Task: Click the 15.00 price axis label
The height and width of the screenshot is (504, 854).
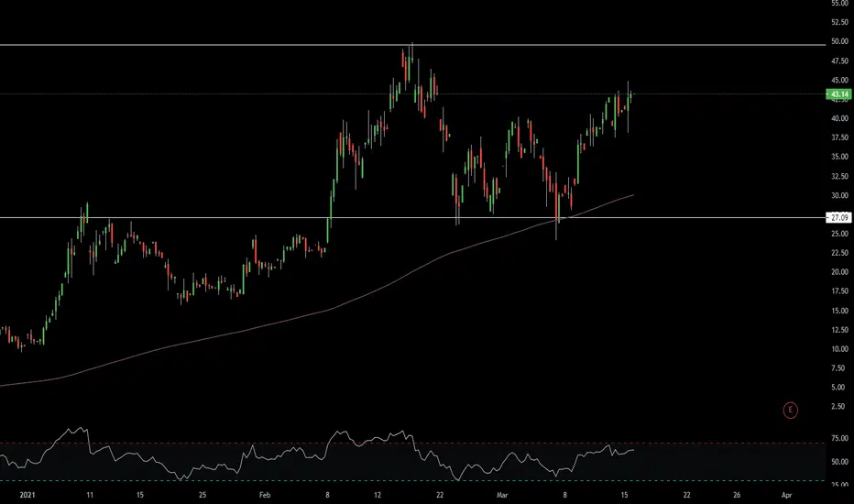Action: click(839, 311)
